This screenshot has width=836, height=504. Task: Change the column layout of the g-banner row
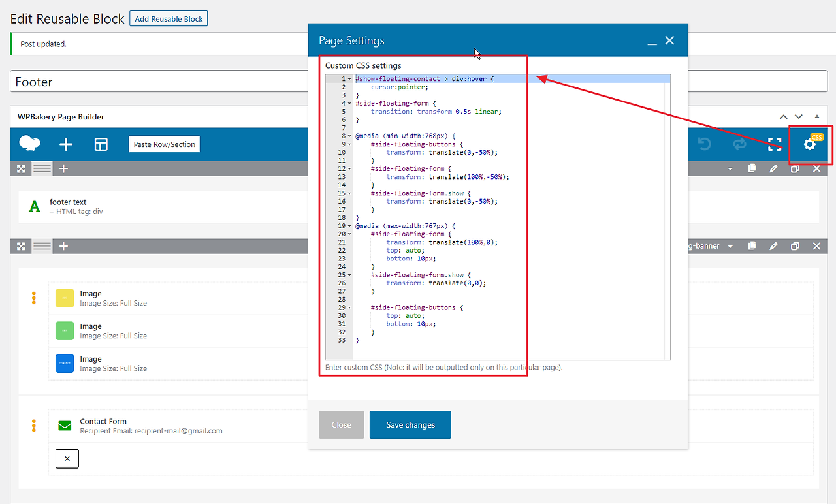pyautogui.click(x=42, y=246)
